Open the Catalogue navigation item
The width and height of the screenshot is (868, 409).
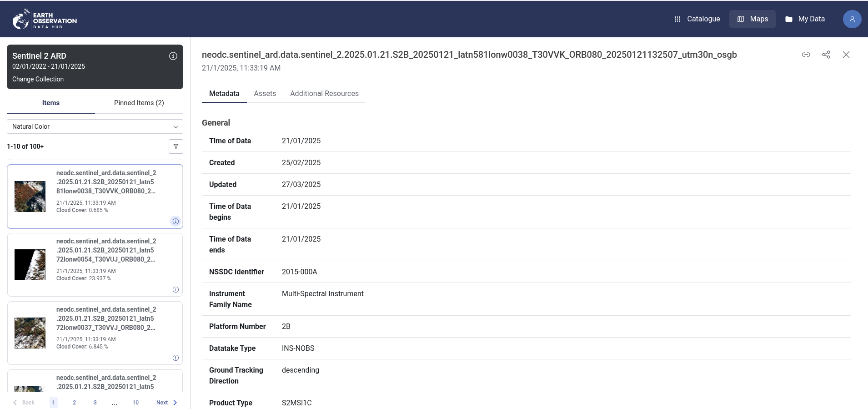(x=697, y=19)
